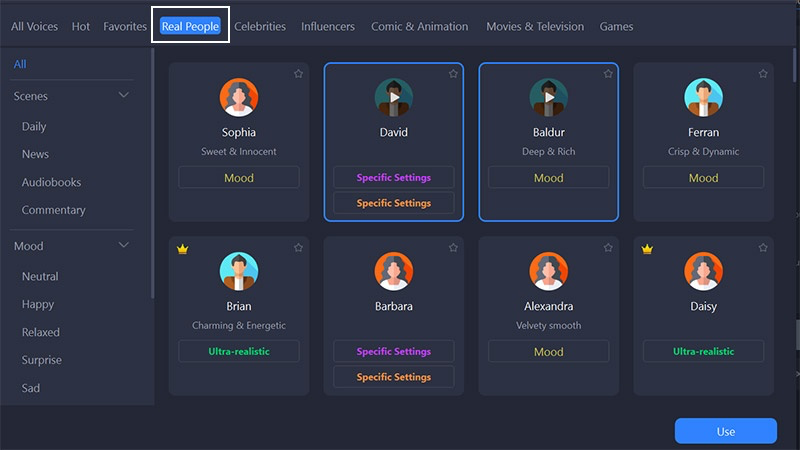Click the 'Crisp & Dynamic' description
800x450 pixels.
(704, 152)
